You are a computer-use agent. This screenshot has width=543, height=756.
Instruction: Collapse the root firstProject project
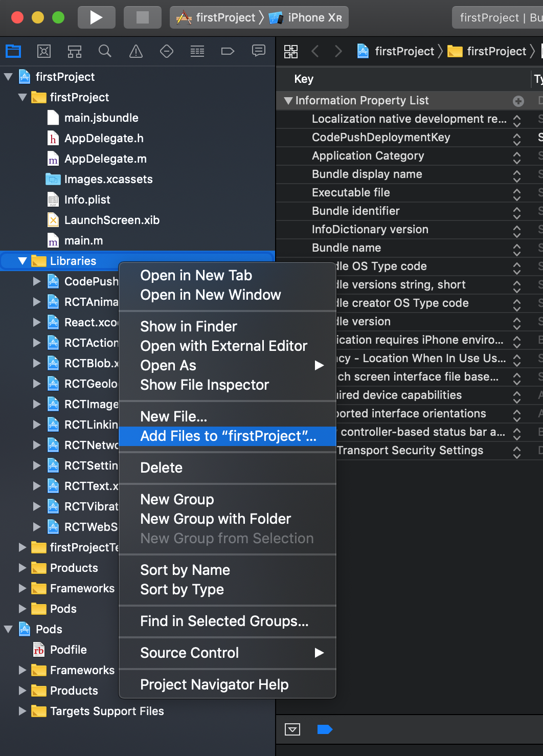point(8,77)
